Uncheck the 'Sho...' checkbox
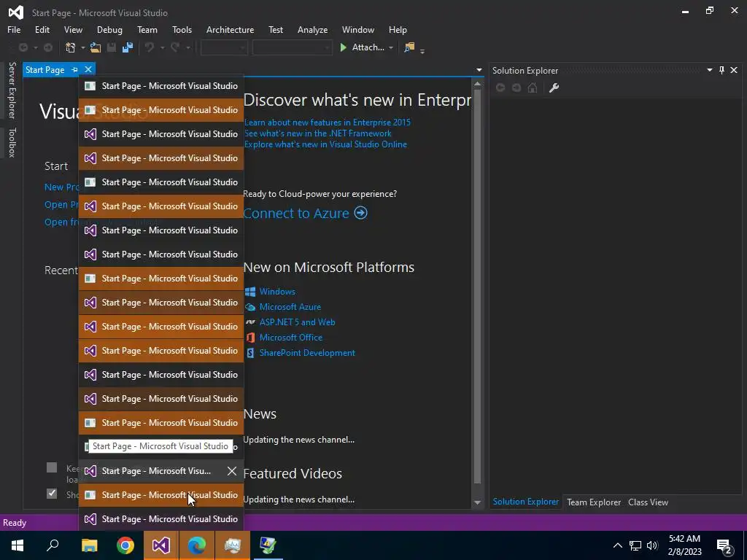 (52, 494)
